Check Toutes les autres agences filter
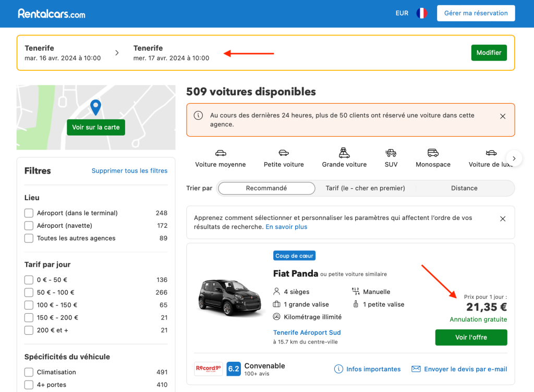 (x=29, y=238)
